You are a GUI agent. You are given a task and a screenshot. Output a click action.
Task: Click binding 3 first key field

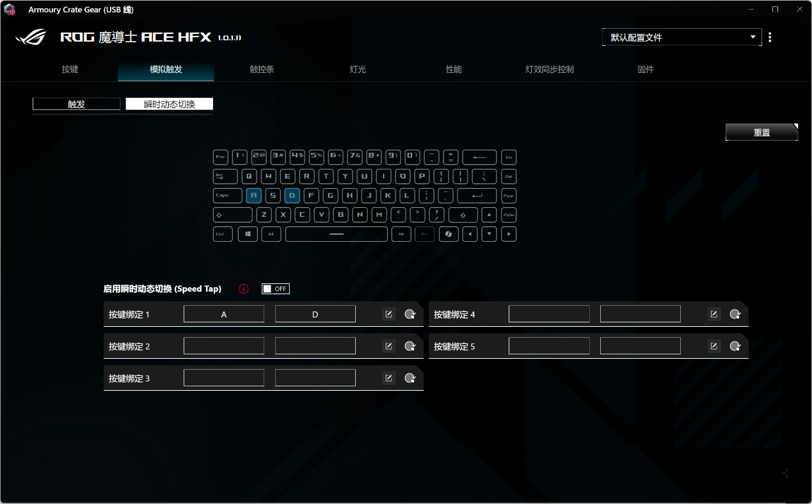pyautogui.click(x=224, y=378)
